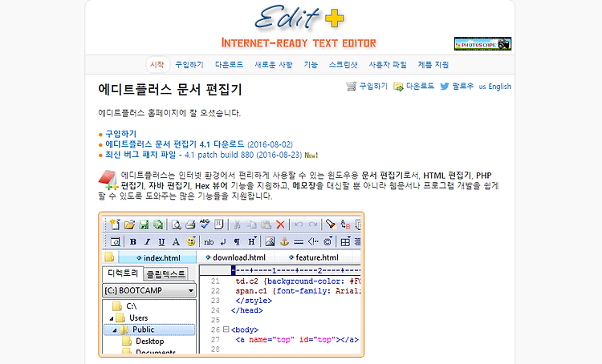Collapse the Public folder tree arrow

[x=115, y=330]
